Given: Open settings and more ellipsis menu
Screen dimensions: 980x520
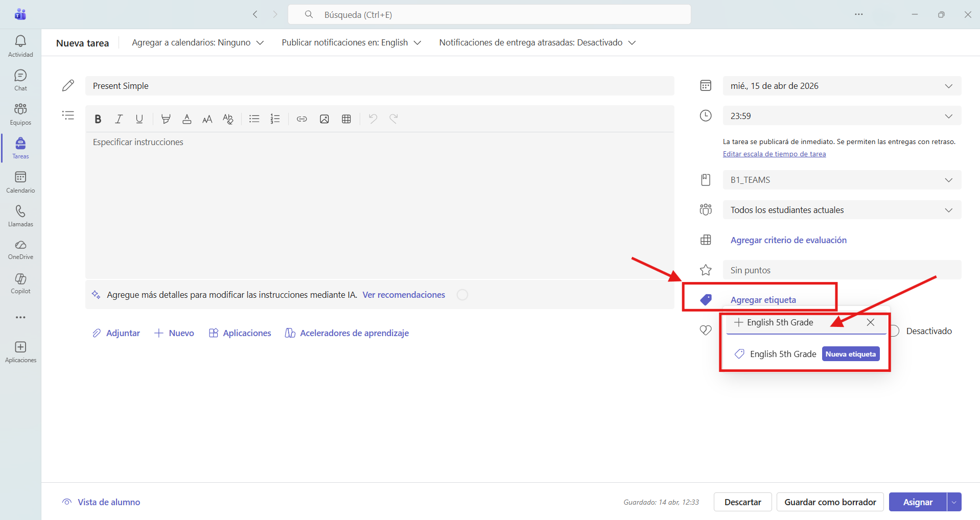Looking at the screenshot, I should click(x=859, y=14).
